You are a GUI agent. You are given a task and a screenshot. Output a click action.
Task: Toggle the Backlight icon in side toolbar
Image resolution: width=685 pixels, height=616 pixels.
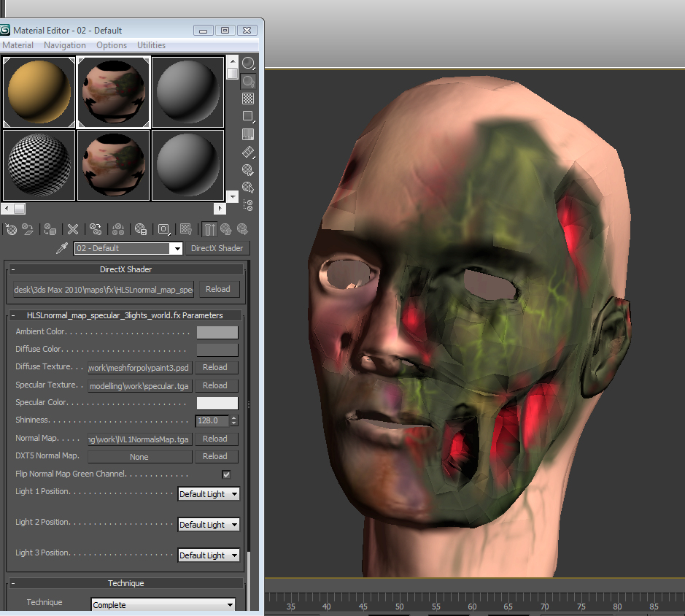pos(248,81)
